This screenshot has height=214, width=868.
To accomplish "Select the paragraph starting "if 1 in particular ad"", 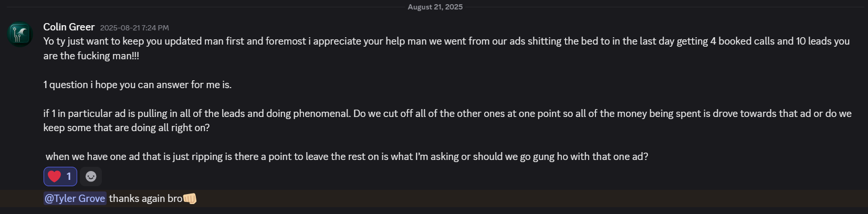I will click(x=447, y=121).
